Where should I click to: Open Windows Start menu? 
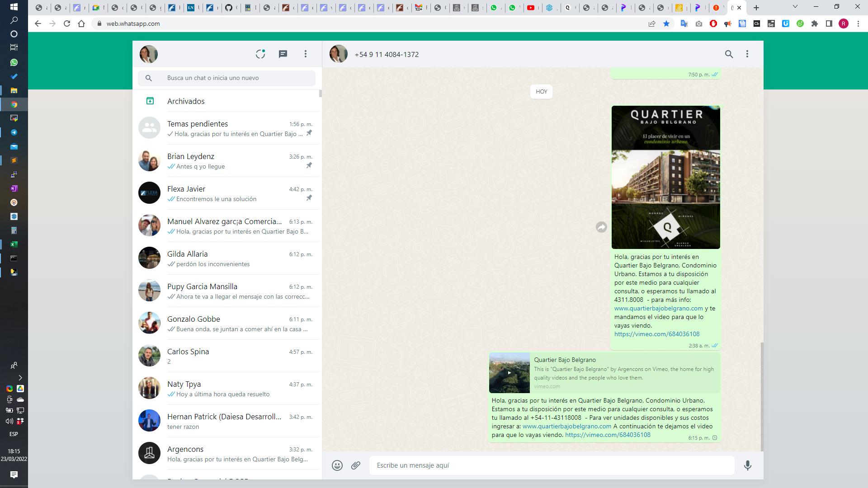[14, 7]
